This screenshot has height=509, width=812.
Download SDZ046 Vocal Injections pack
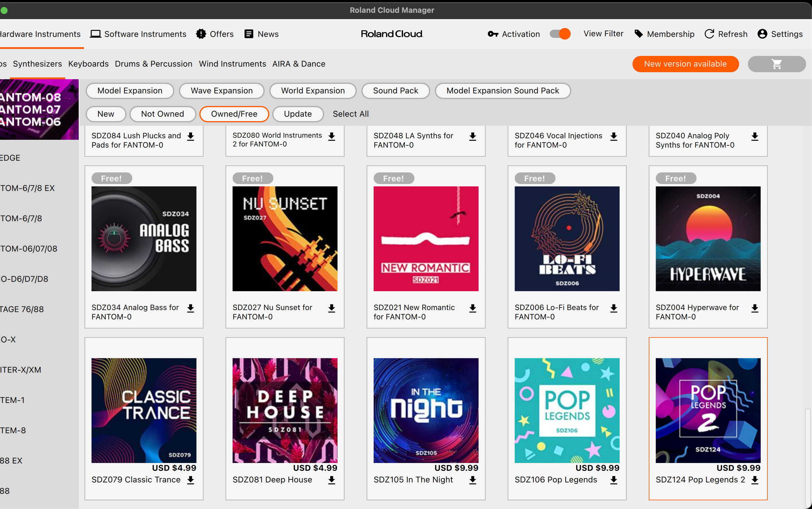[x=614, y=137]
